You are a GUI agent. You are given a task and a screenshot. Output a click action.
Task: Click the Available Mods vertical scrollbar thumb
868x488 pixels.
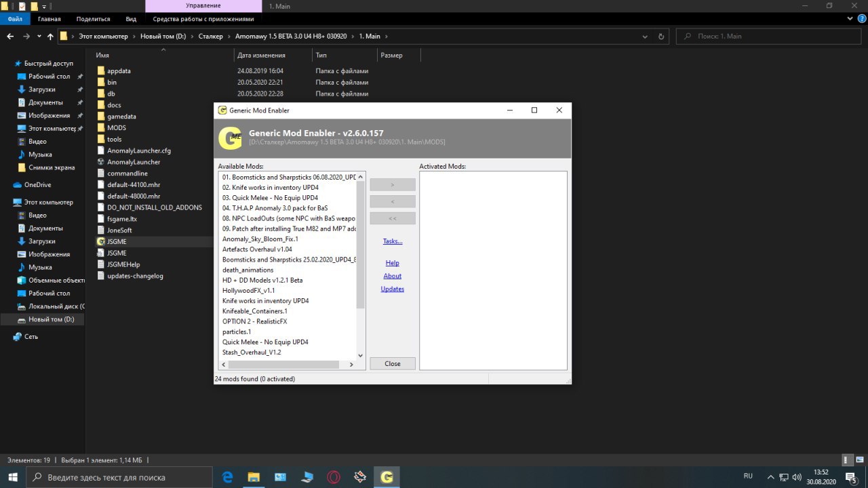coord(361,245)
